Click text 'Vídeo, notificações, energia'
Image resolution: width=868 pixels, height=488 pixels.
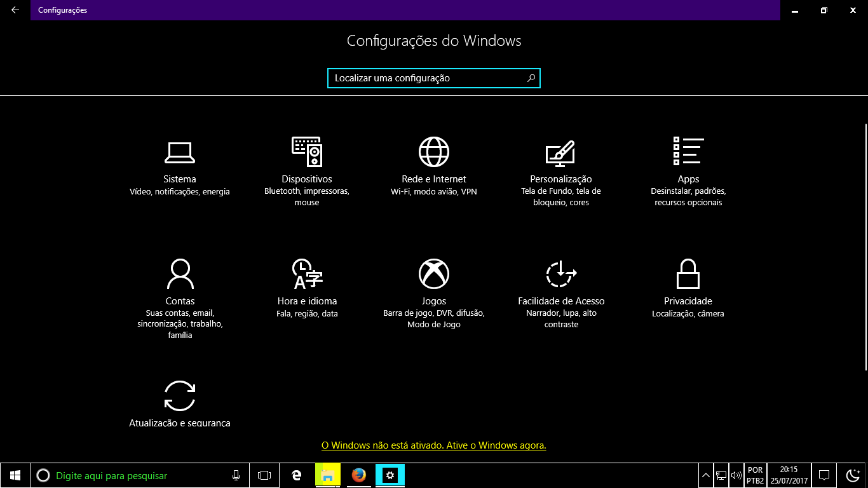tap(180, 191)
